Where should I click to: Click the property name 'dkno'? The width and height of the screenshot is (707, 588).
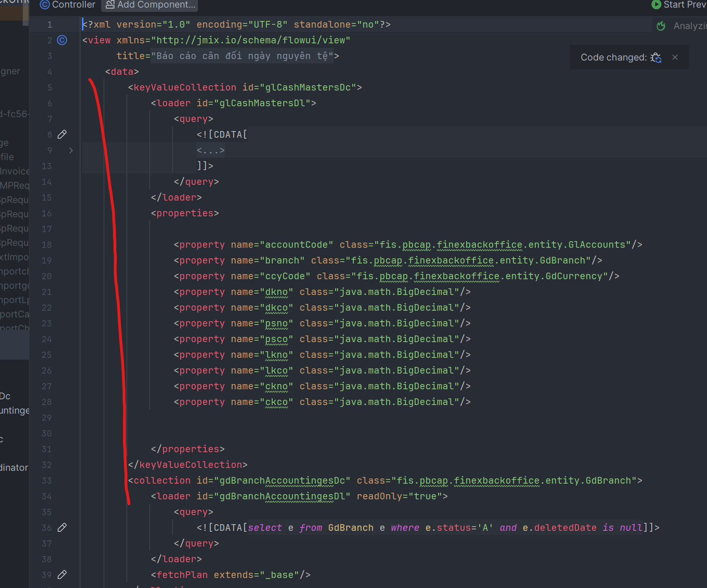tap(277, 292)
